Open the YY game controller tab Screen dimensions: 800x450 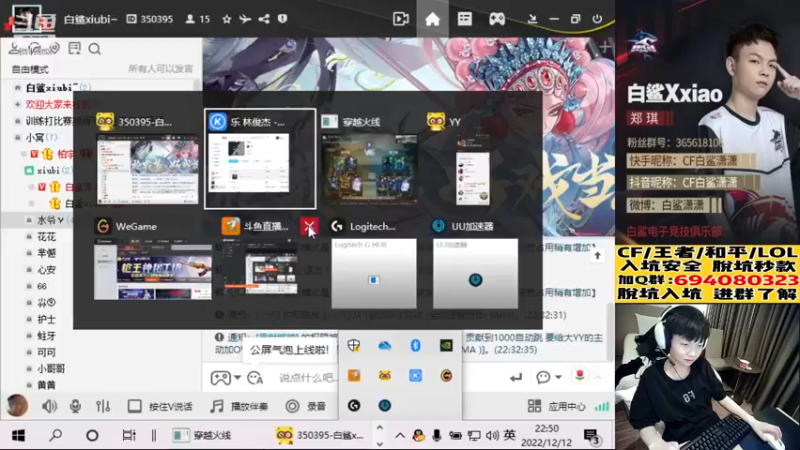pyautogui.click(x=497, y=19)
